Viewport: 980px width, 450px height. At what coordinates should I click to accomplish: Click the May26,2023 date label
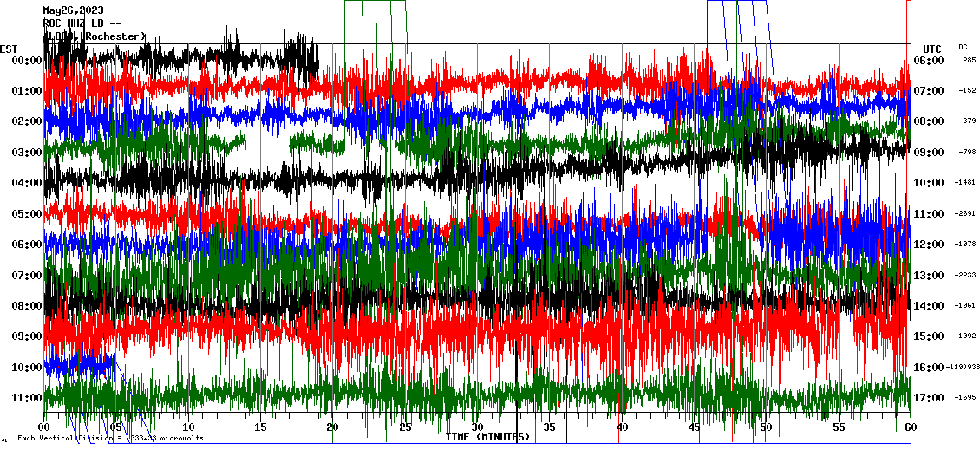point(72,11)
